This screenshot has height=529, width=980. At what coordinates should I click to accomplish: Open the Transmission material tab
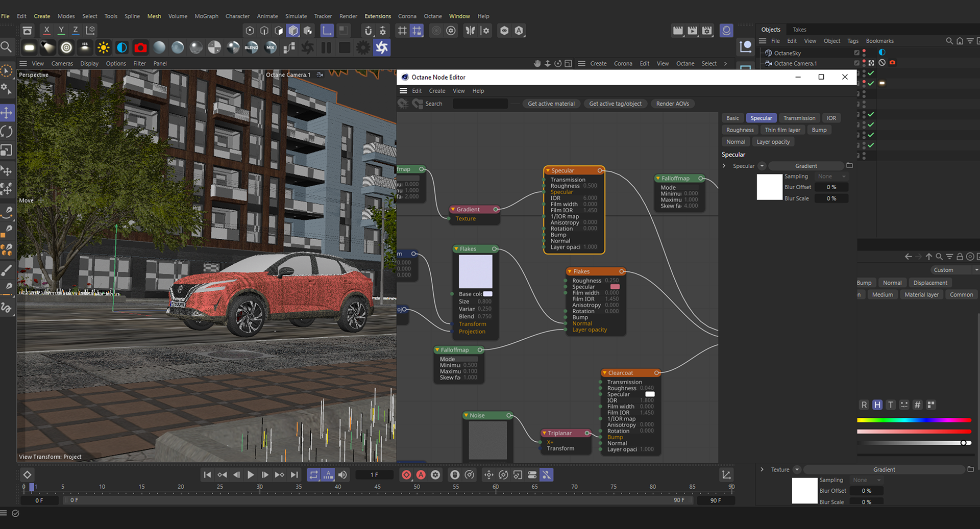click(799, 118)
